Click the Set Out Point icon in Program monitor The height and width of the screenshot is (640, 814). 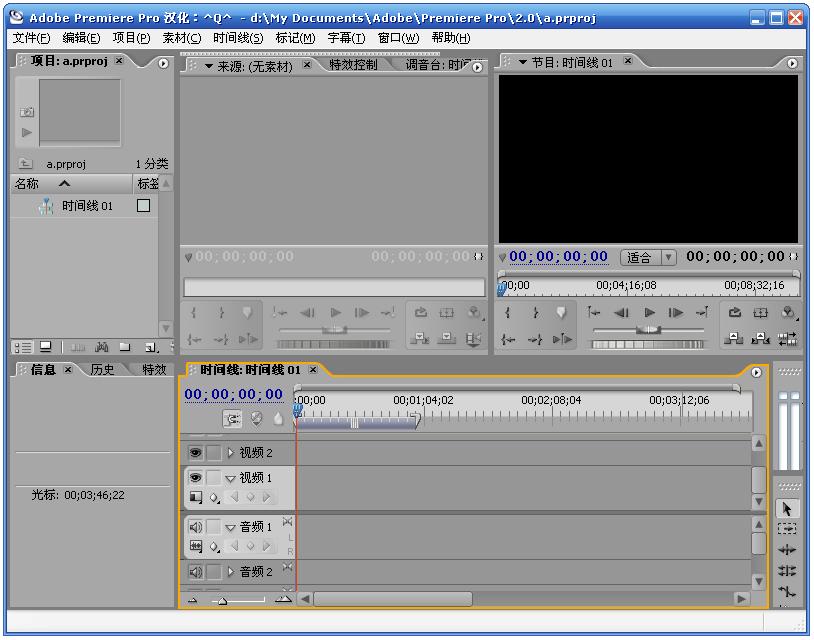(x=534, y=312)
